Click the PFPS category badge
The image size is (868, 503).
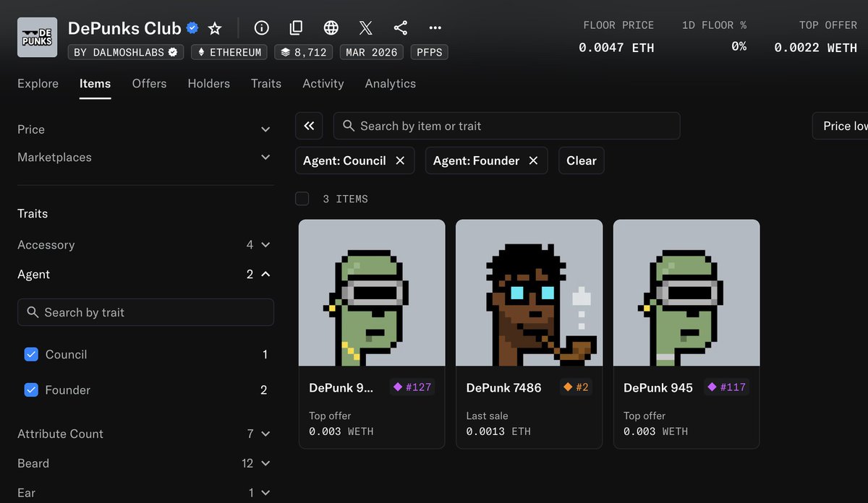[x=430, y=53]
